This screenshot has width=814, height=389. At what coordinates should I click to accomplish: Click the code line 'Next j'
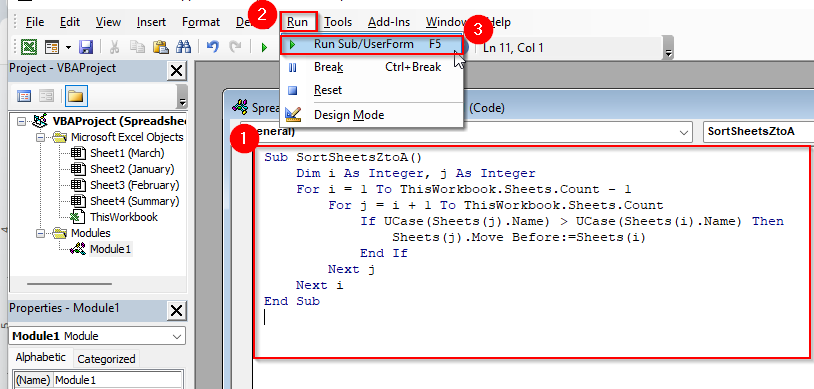(x=351, y=269)
